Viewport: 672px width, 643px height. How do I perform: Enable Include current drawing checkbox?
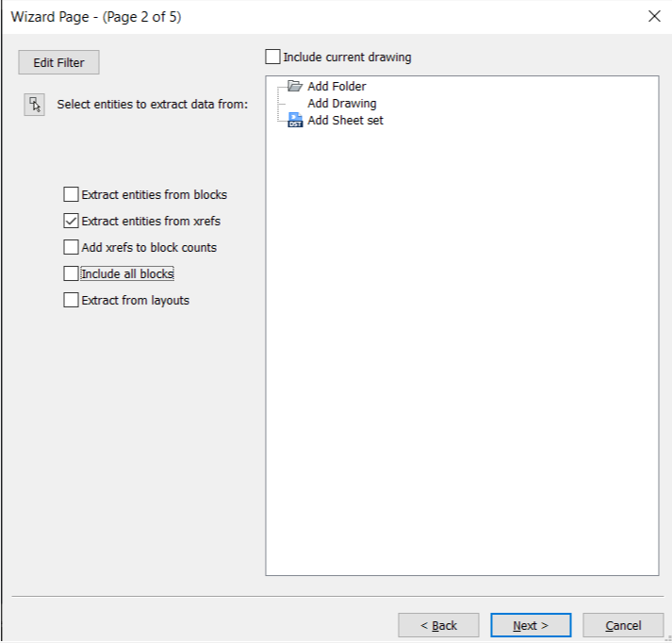272,57
